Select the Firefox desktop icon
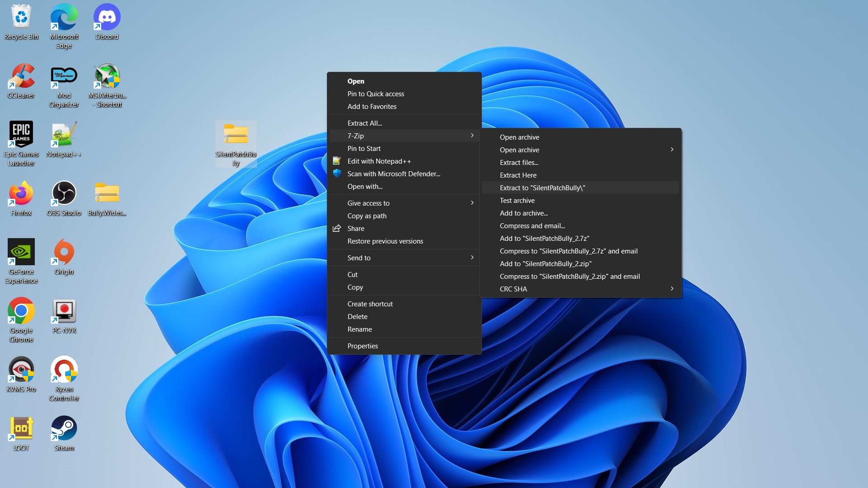The image size is (868, 488). (x=21, y=193)
